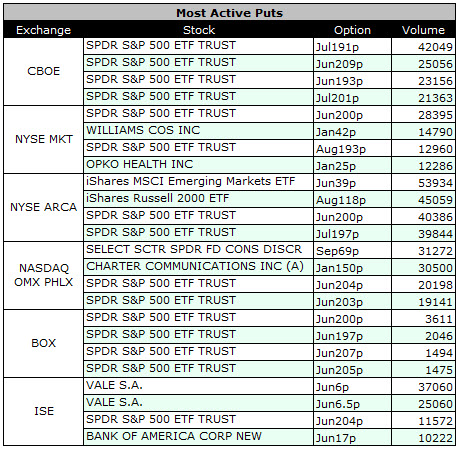Select the Exchange column header

pyautogui.click(x=43, y=30)
